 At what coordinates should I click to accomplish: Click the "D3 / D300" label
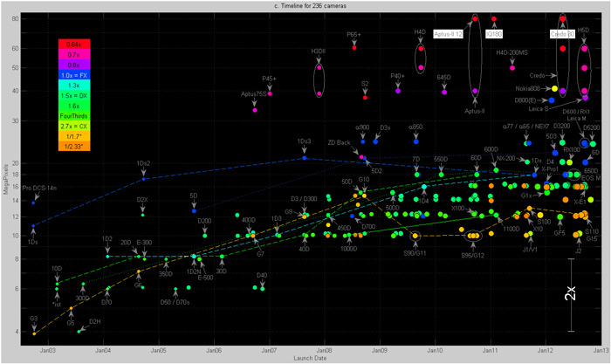point(304,199)
